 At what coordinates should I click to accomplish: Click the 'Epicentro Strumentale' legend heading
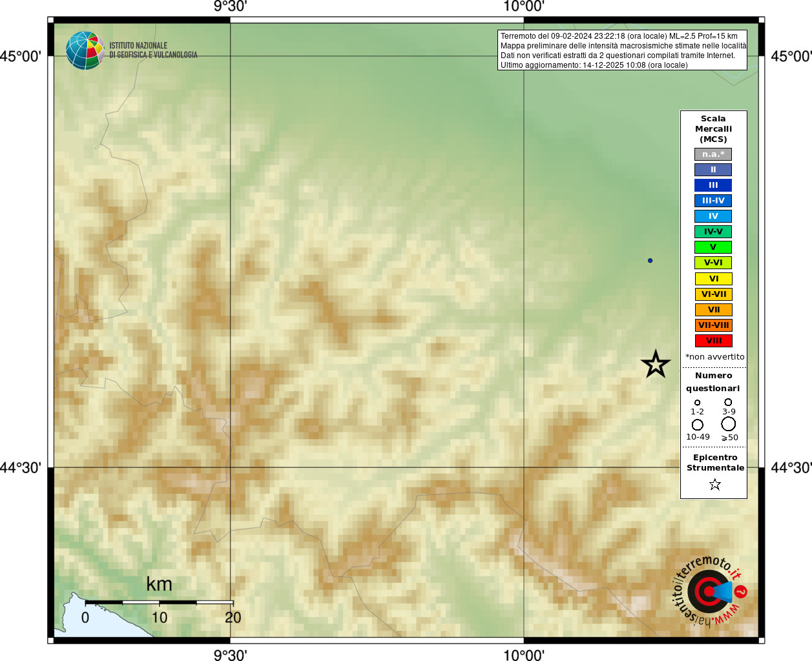click(715, 463)
